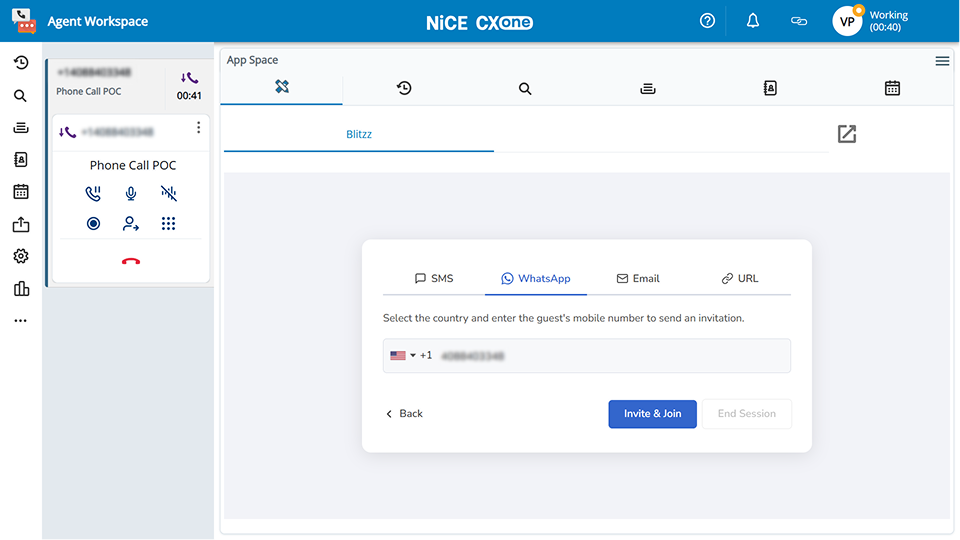Mute the microphone on the call
The height and width of the screenshot is (540, 960).
click(x=131, y=193)
